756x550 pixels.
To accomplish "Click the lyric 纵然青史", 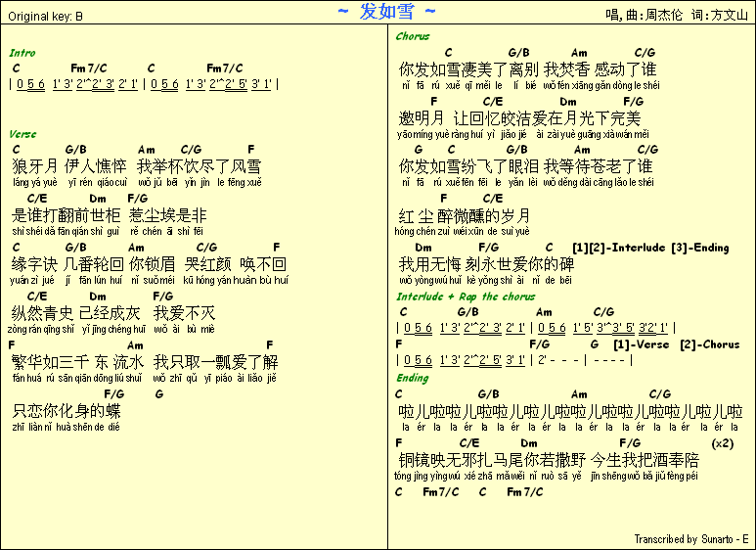I will (42, 313).
